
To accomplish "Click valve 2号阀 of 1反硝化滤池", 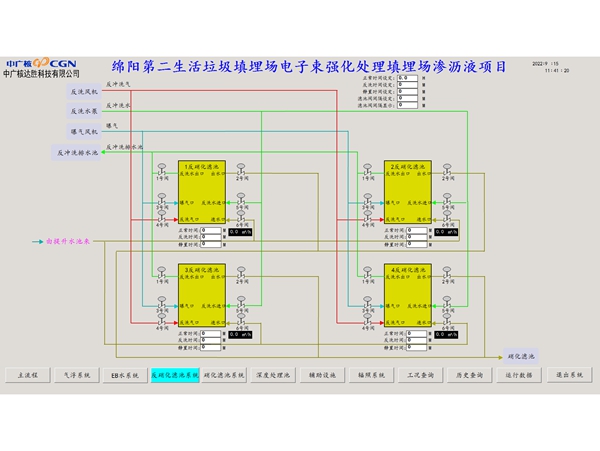I will (241, 167).
